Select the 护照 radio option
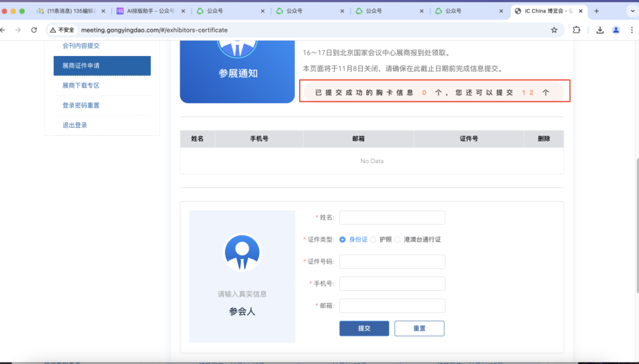 tap(373, 239)
